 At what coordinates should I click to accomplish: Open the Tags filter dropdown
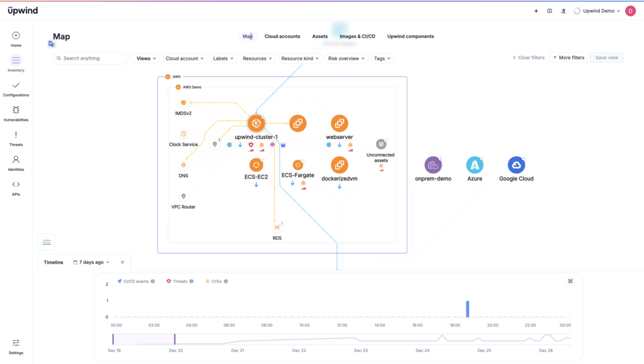tap(382, 58)
